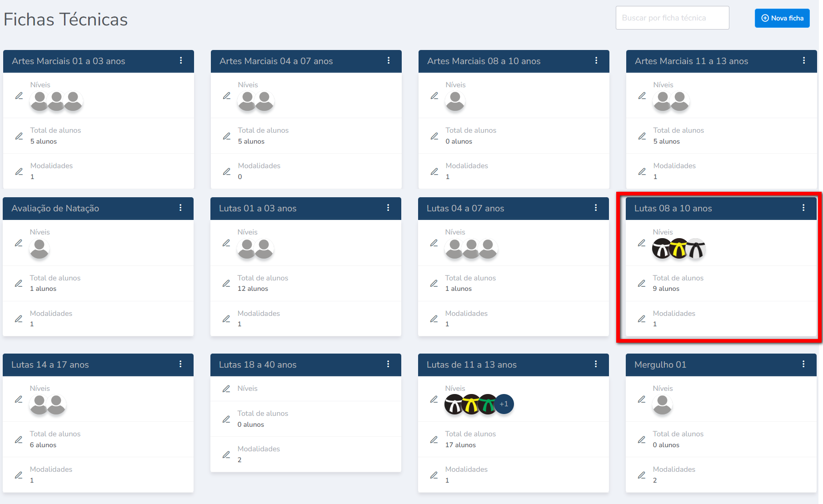The width and height of the screenshot is (823, 504).
Task: Open the three-dot menu on Lutas de 11 a 13 anos
Action: point(596,364)
